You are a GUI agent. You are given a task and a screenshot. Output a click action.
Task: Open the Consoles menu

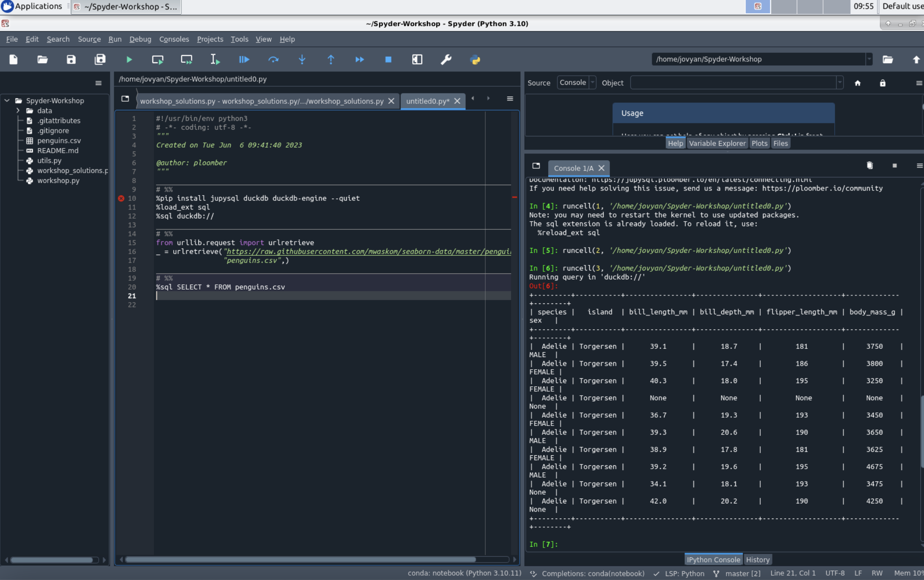tap(174, 39)
